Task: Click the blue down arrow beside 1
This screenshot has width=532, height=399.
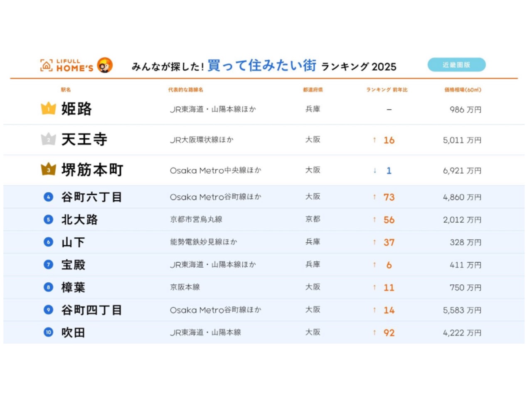Action: 375,170
